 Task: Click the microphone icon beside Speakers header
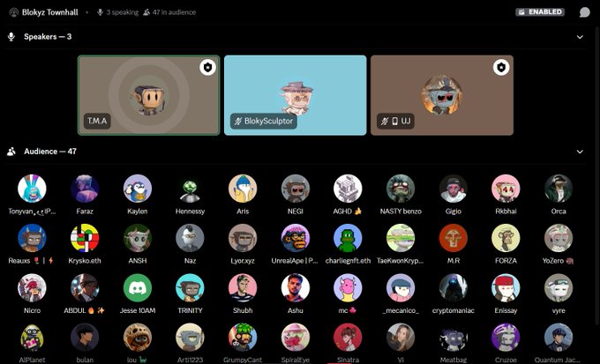[x=11, y=37]
